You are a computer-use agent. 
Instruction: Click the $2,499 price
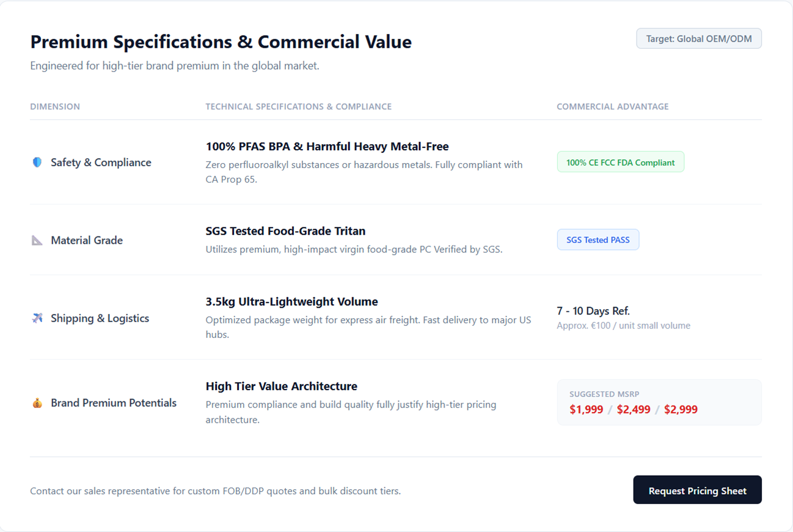pyautogui.click(x=634, y=410)
